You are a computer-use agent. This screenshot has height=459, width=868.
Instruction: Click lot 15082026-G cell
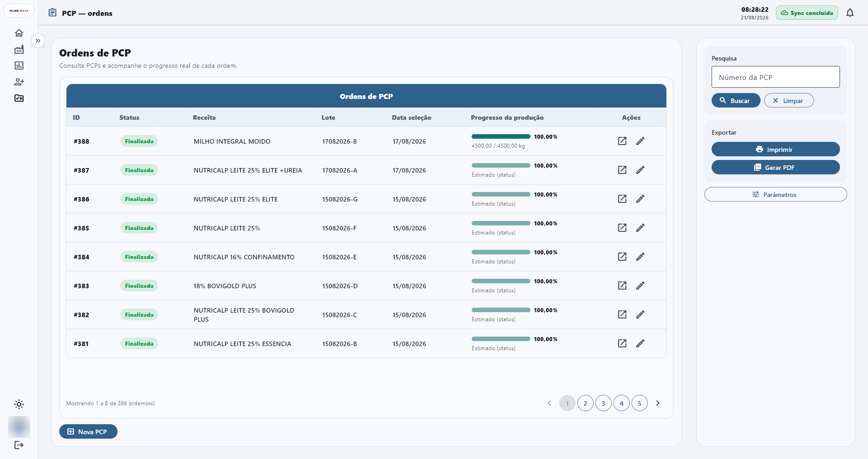coord(340,199)
